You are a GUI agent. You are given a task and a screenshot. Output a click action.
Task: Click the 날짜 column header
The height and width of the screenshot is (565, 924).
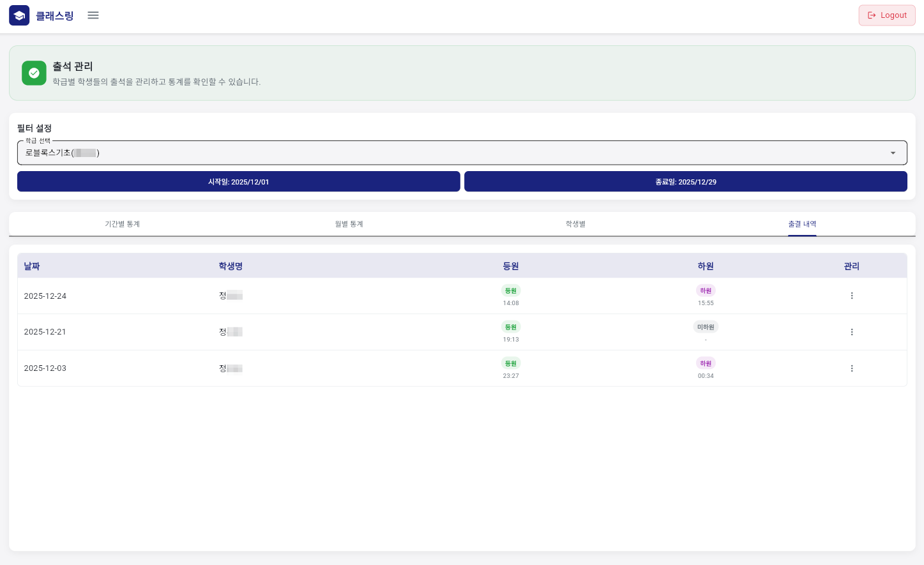tap(32, 266)
